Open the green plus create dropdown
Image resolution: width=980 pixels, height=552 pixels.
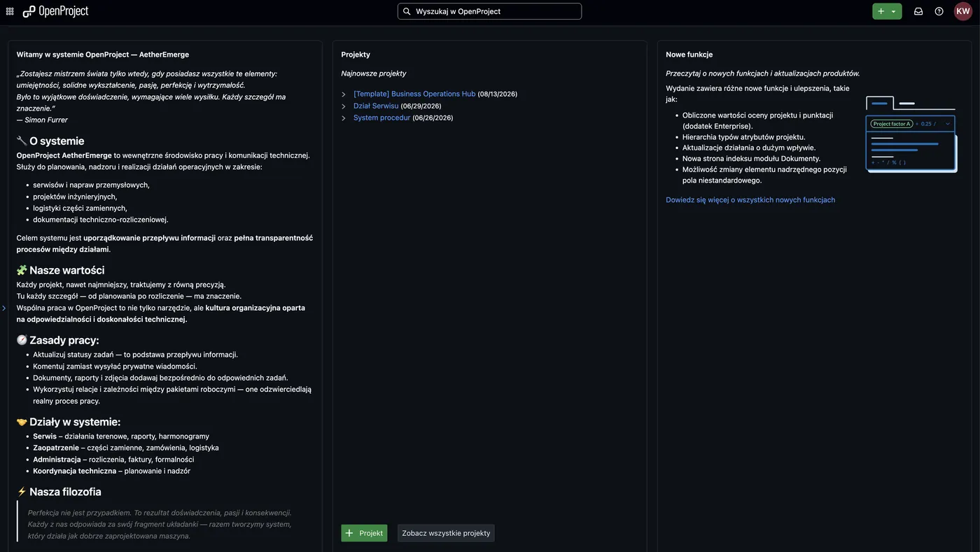(887, 11)
